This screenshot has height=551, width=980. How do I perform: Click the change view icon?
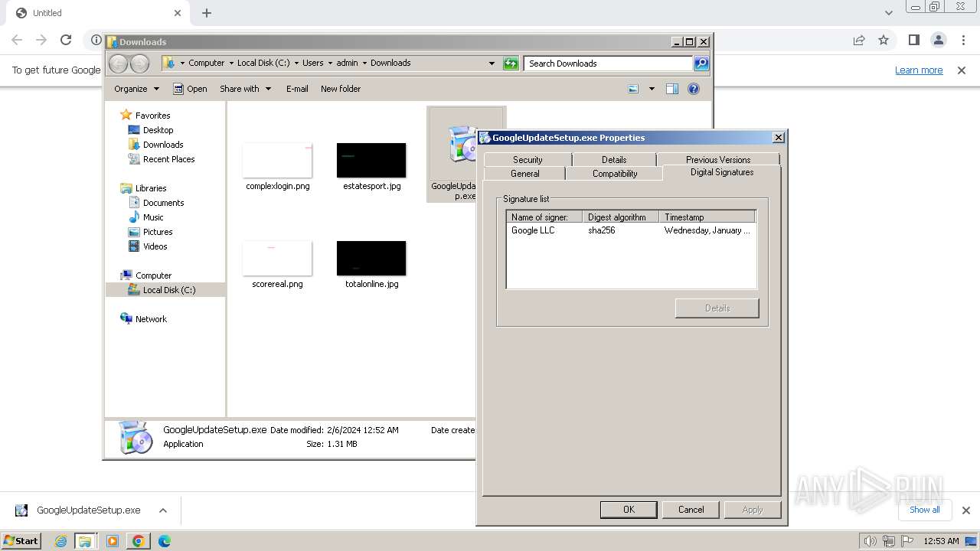coord(633,89)
